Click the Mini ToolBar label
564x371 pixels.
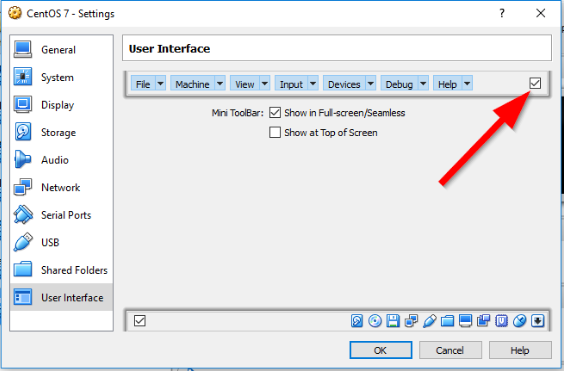237,113
